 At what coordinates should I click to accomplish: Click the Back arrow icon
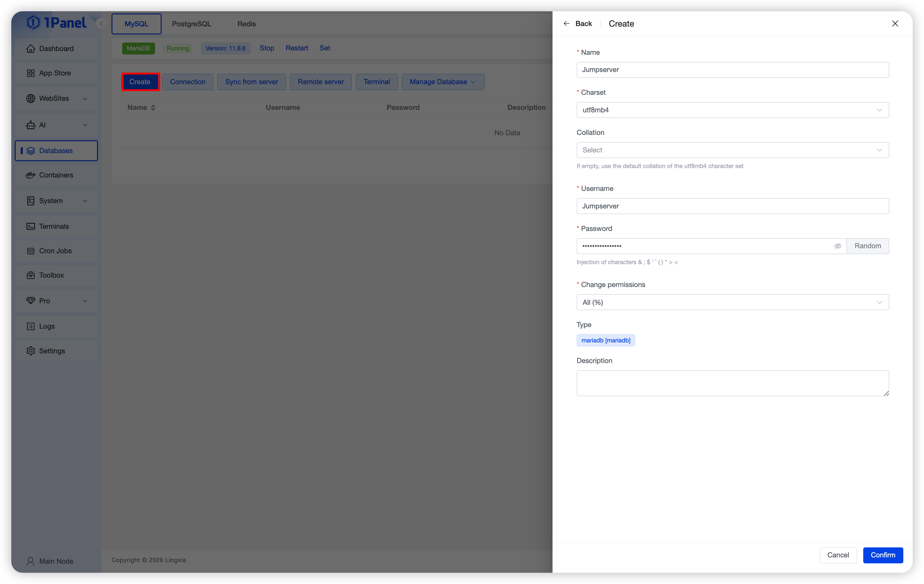(x=566, y=24)
